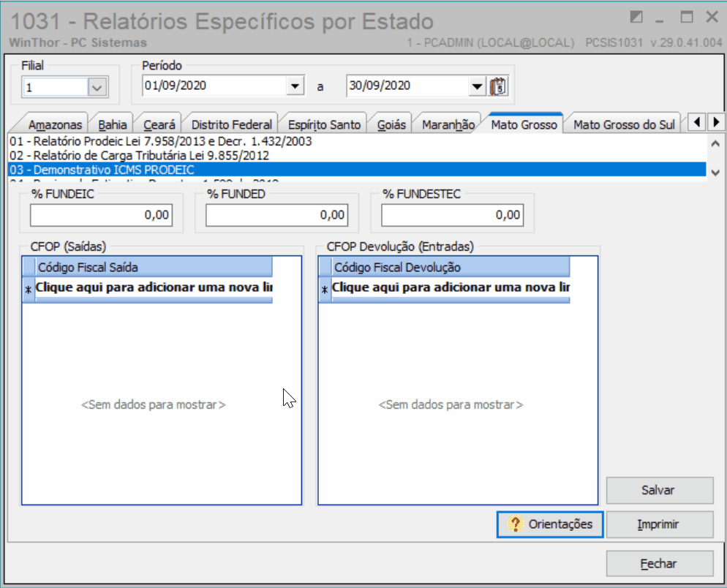The height and width of the screenshot is (588, 727).
Task: Add new line in CFOP Saídas grid
Action: coord(154,287)
